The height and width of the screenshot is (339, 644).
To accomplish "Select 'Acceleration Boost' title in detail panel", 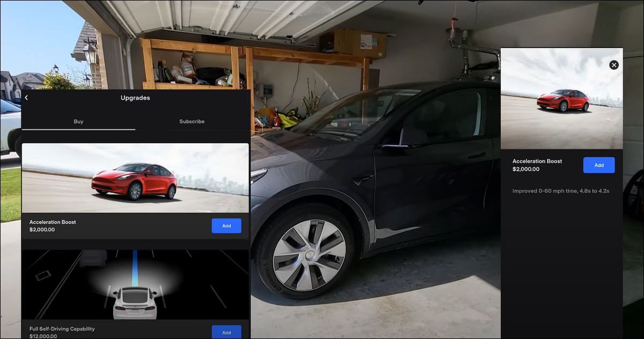I will [x=537, y=161].
